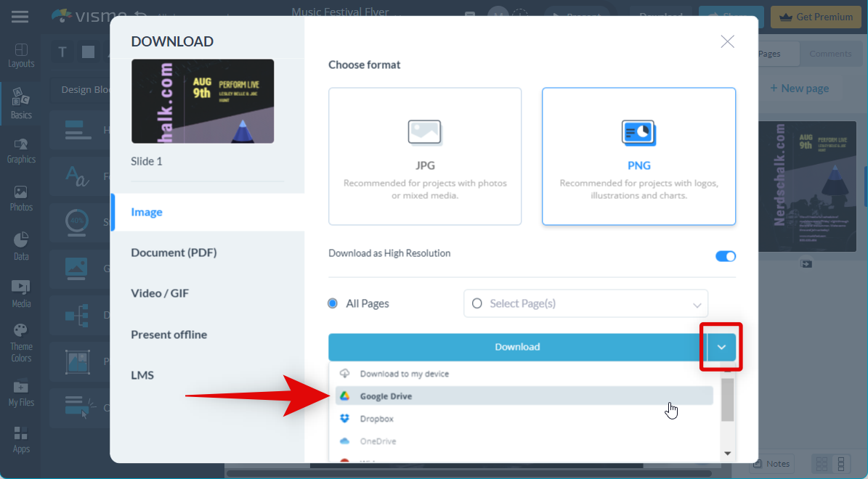Click the text tool T icon
The image size is (868, 479).
62,52
